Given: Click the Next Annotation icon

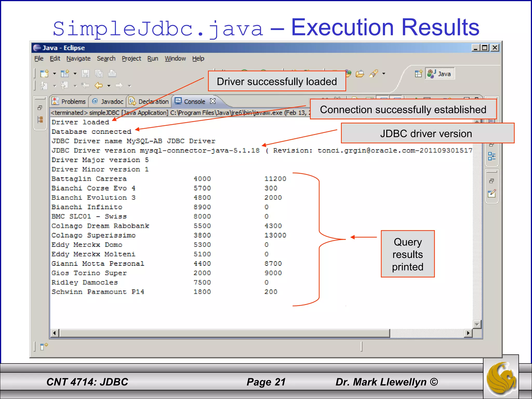Looking at the screenshot, I should 44,85.
